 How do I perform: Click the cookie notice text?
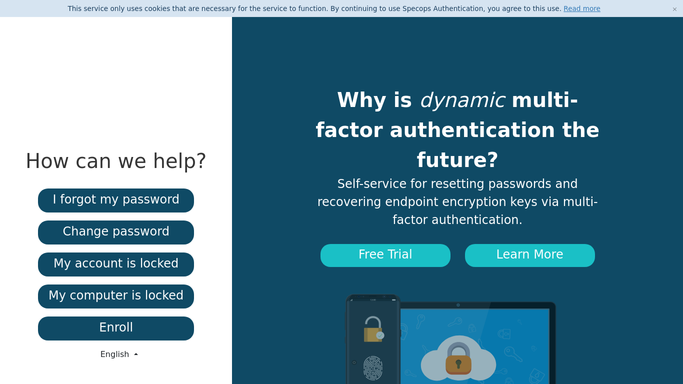coord(314,9)
